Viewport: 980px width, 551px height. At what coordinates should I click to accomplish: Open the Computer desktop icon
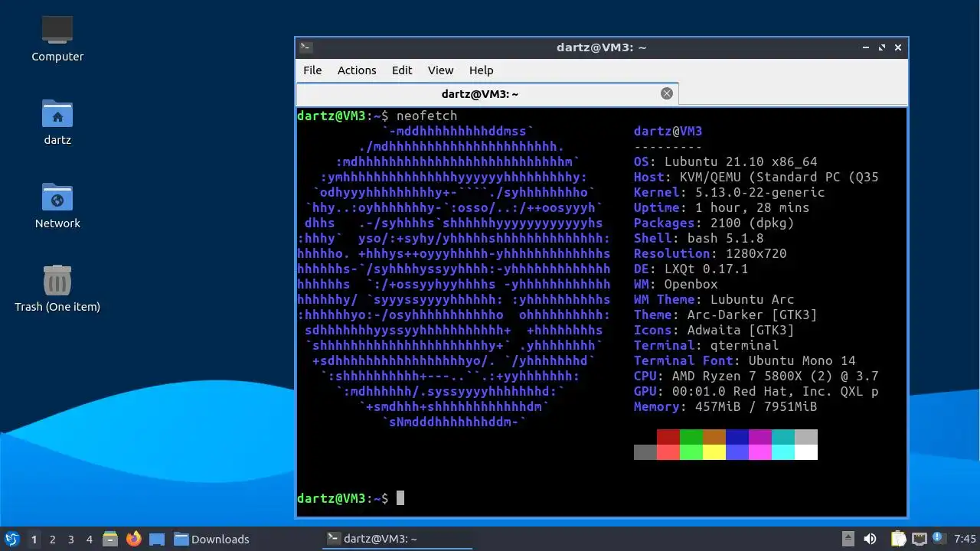(57, 31)
